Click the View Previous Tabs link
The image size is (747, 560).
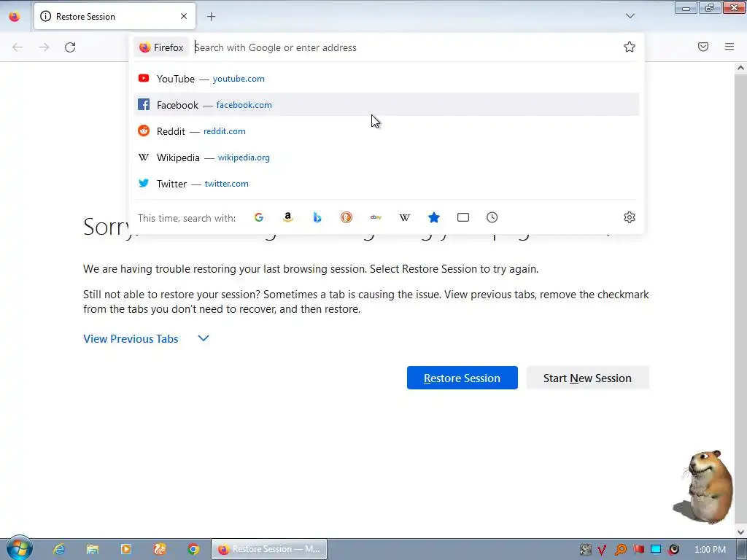click(x=131, y=338)
